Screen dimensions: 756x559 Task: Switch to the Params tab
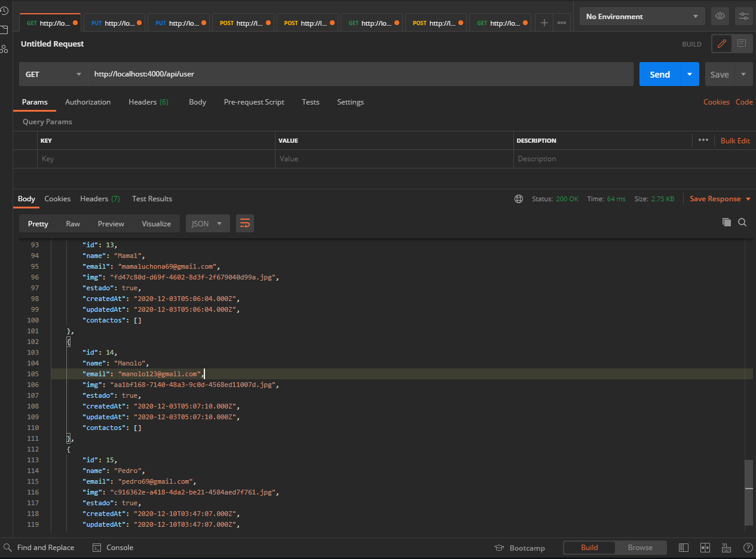pos(35,102)
